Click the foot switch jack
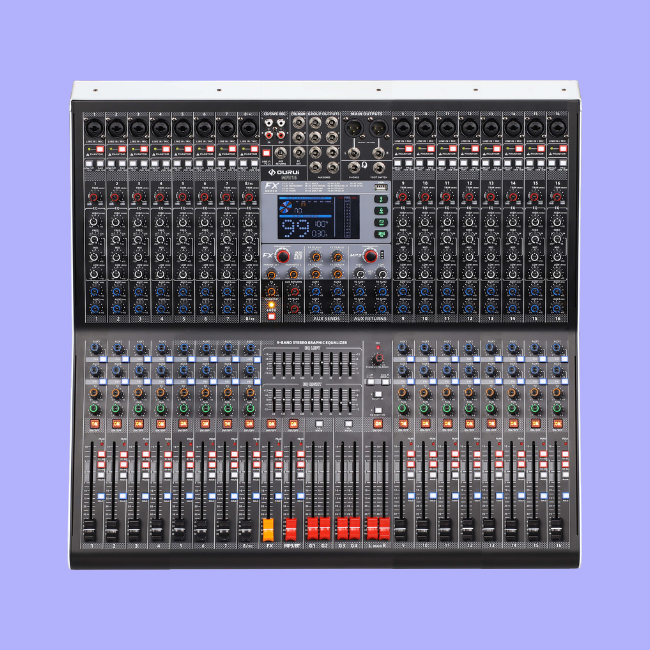The width and height of the screenshot is (650, 650). click(x=378, y=167)
